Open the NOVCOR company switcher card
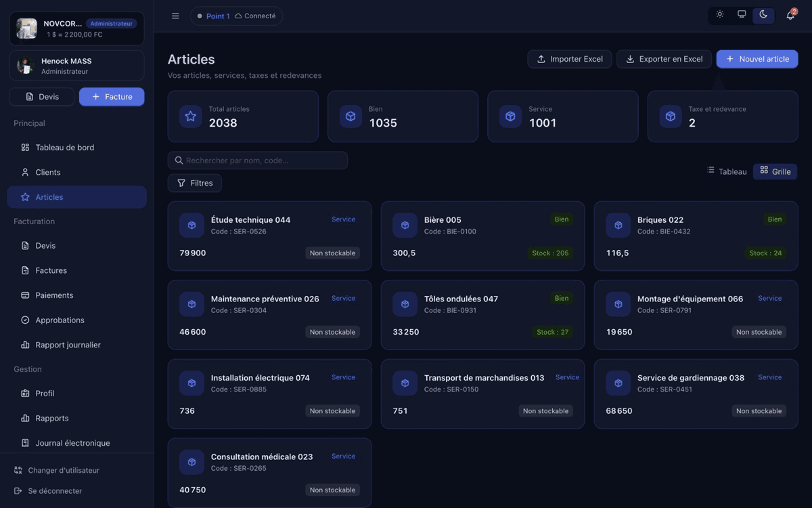Image resolution: width=812 pixels, height=508 pixels. tap(76, 28)
